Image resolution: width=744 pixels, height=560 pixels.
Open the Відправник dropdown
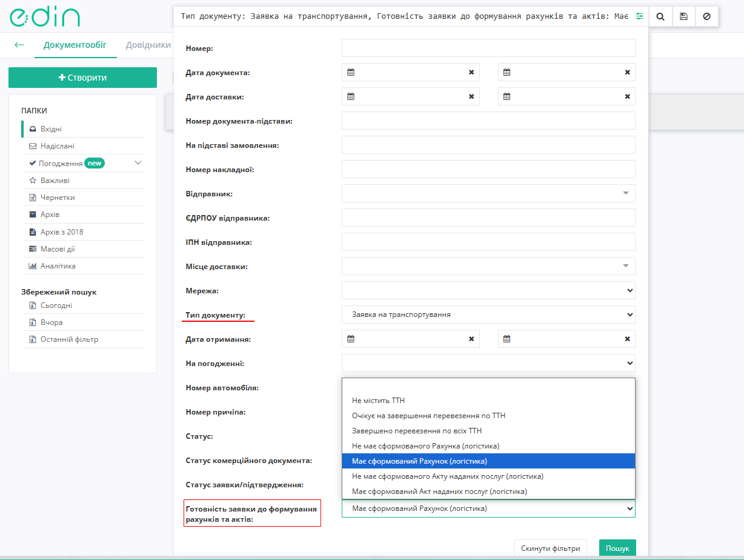coord(488,193)
